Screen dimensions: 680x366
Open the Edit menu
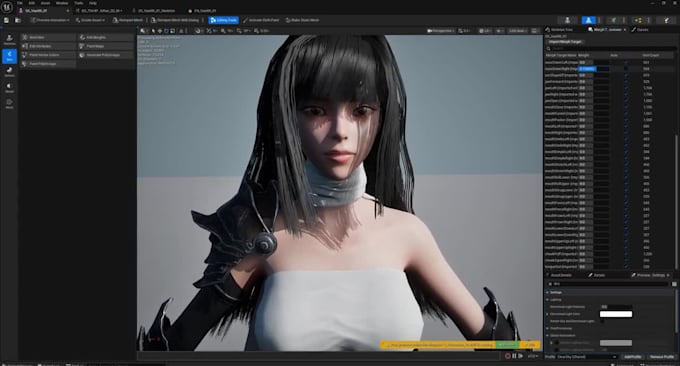click(32, 3)
